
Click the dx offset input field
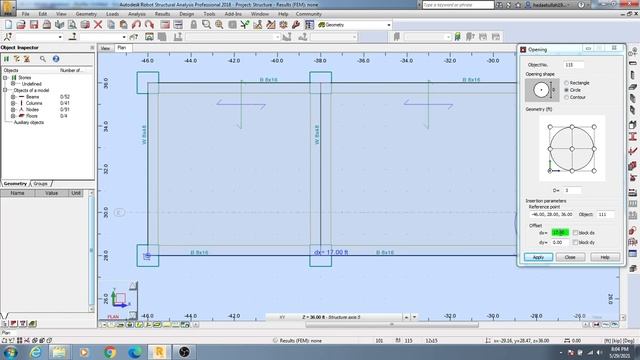[x=560, y=233]
